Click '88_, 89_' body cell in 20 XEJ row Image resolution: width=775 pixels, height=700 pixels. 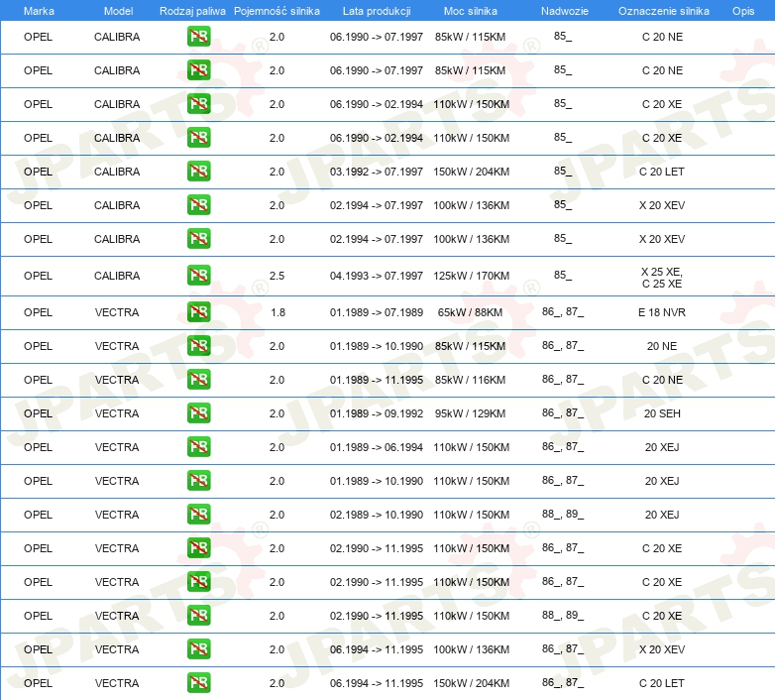[x=563, y=515]
